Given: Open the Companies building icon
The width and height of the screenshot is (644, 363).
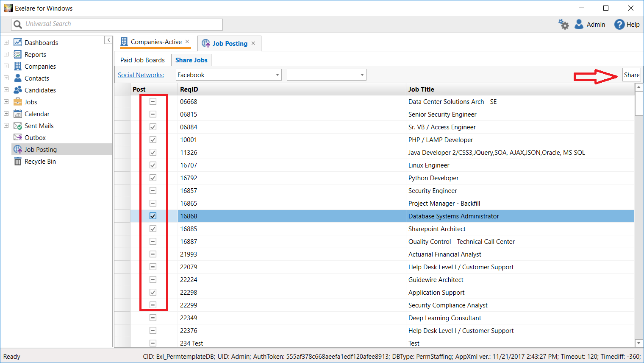Looking at the screenshot, I should point(18,66).
